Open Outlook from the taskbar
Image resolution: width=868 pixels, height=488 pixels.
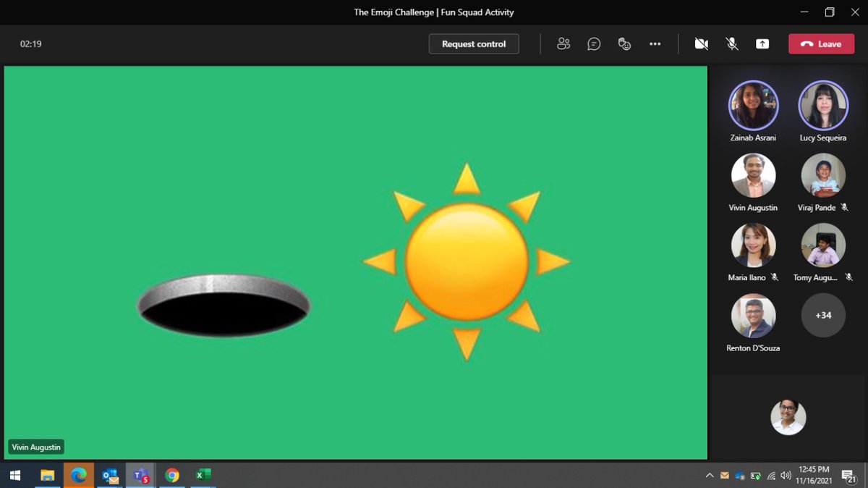click(x=110, y=476)
